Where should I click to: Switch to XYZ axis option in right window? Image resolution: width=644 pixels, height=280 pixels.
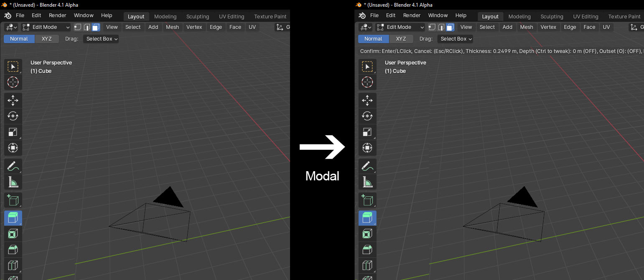(401, 39)
